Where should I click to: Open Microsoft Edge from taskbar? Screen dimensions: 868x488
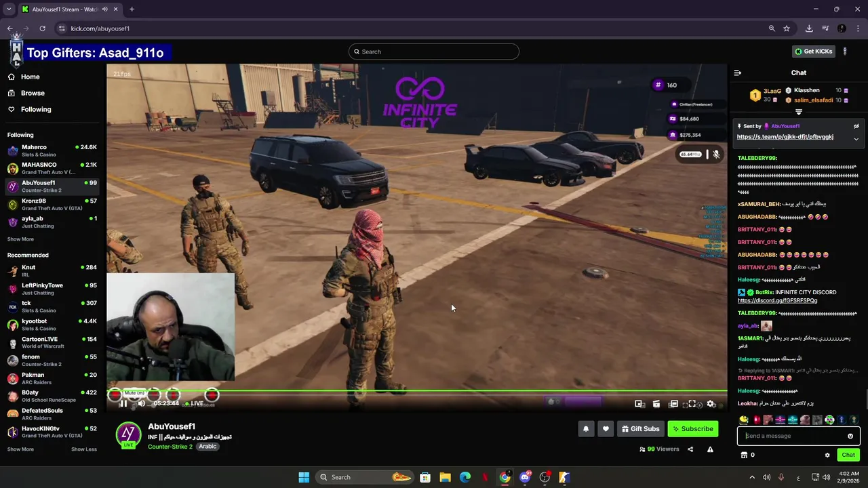[x=465, y=477]
